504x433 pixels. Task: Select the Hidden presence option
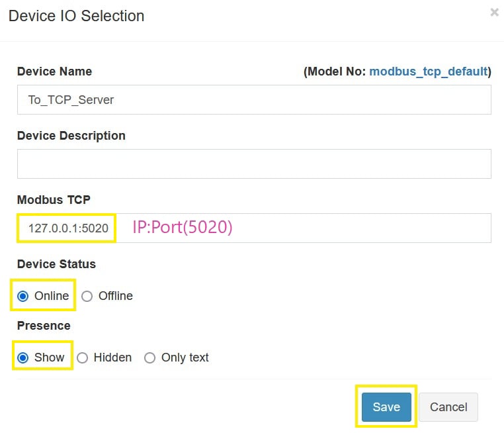click(x=83, y=358)
